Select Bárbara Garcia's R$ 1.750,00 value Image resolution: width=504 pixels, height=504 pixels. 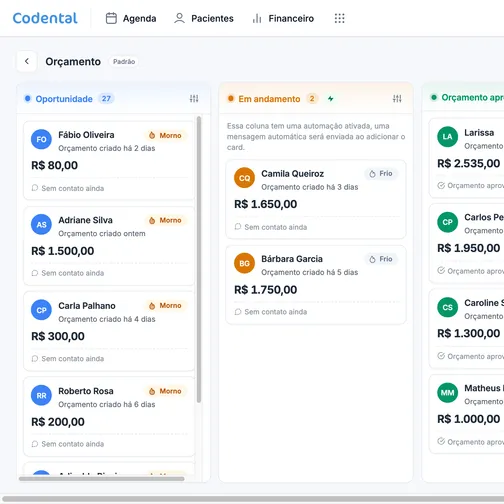tap(266, 290)
